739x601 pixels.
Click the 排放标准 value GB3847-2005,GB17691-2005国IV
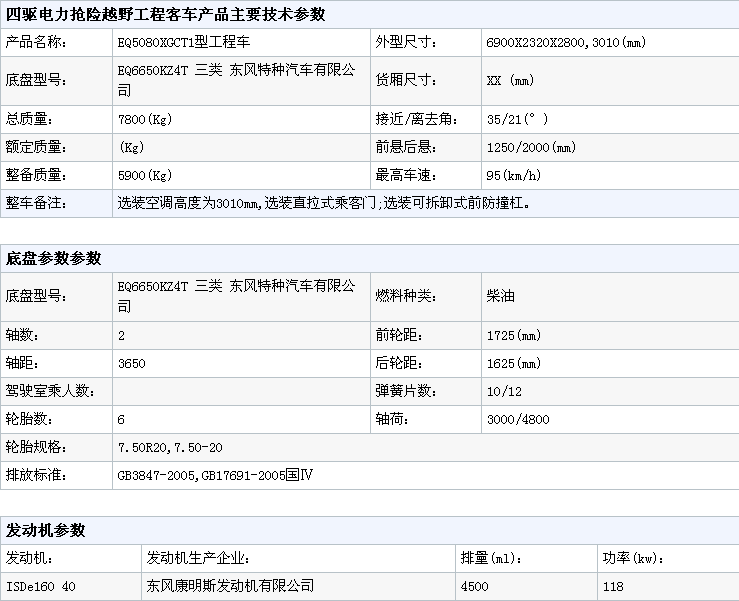[215, 475]
